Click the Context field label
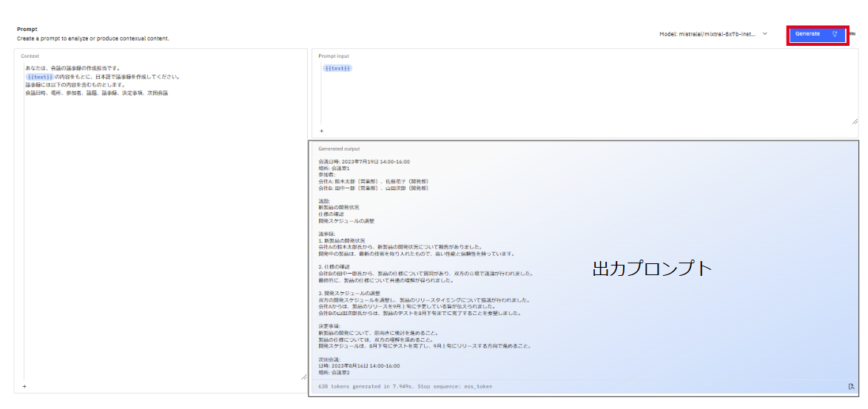Viewport: 868px width, 409px height. 30,56
